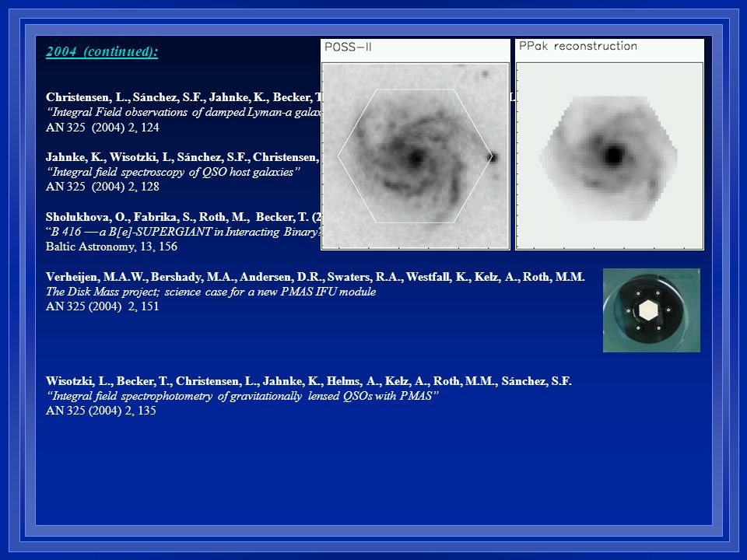Click reference 'AN 325 (2004) 2, 128'

pyautogui.click(x=103, y=187)
